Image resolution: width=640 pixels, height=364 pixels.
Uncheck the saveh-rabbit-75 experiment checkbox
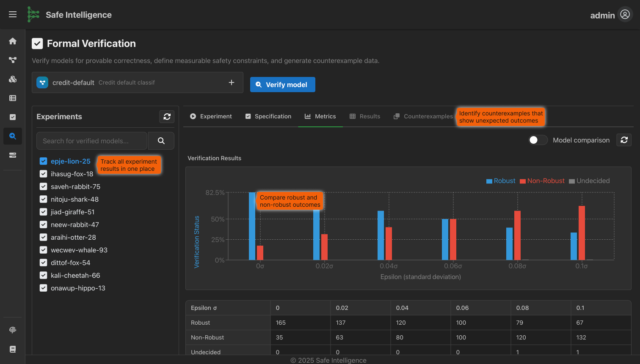pyautogui.click(x=43, y=186)
